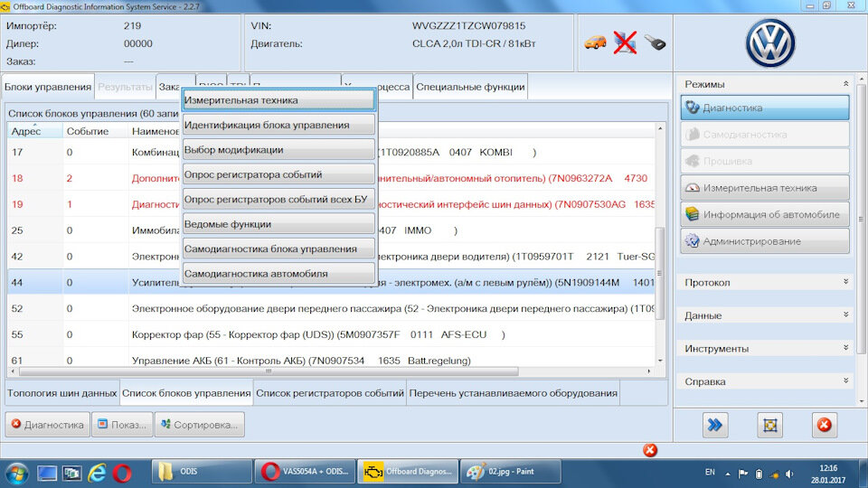The height and width of the screenshot is (488, 868).
Task: Launch Opera browser from taskbar
Action: click(x=122, y=473)
